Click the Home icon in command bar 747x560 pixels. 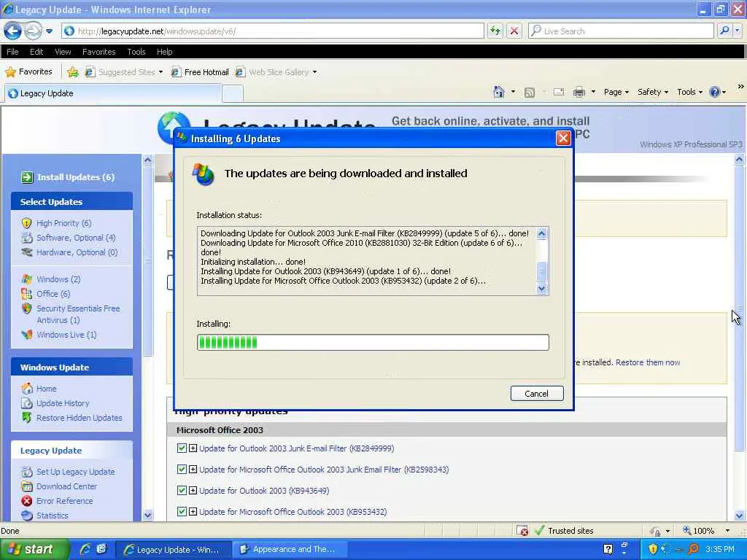pos(499,91)
